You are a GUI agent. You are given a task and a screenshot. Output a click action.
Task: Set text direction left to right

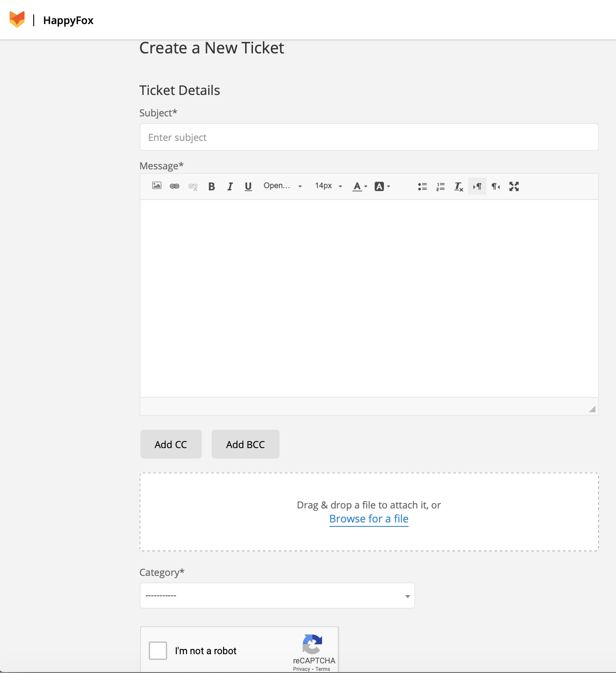pyautogui.click(x=477, y=186)
